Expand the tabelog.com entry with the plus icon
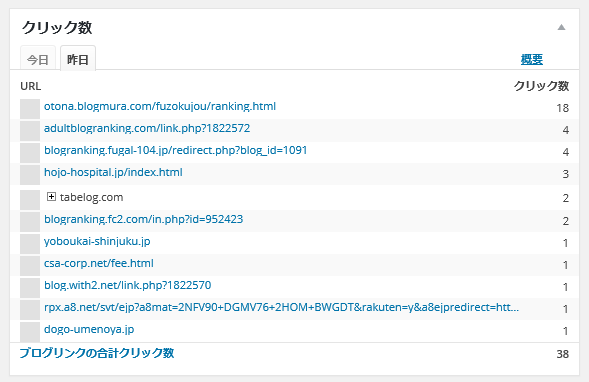 [x=51, y=197]
